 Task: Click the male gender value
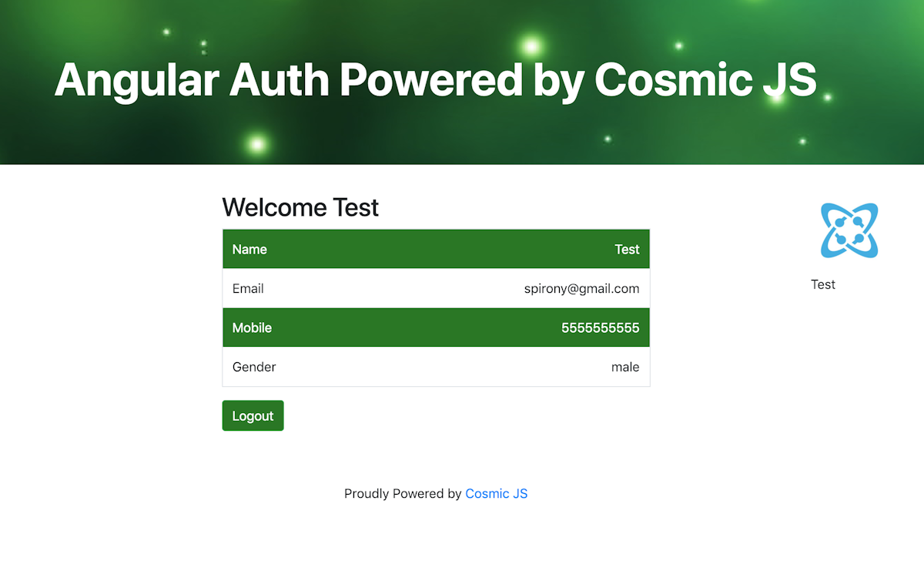[x=625, y=368]
